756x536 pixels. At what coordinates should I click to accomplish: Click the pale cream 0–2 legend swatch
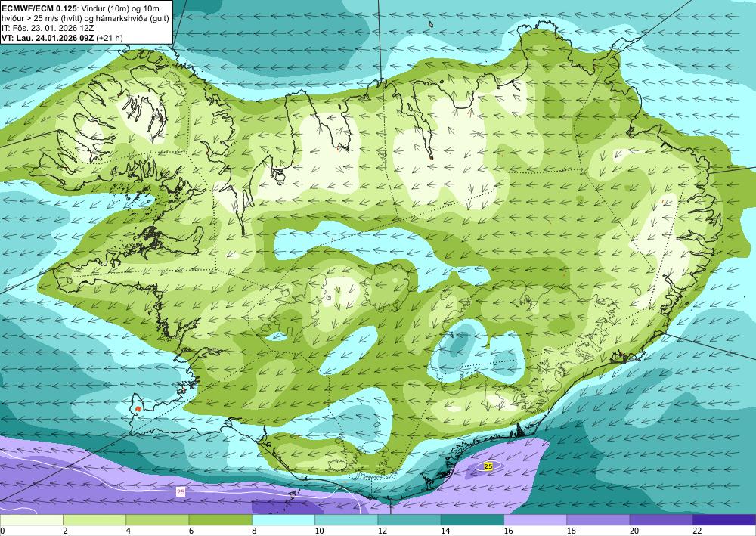pyautogui.click(x=31, y=520)
